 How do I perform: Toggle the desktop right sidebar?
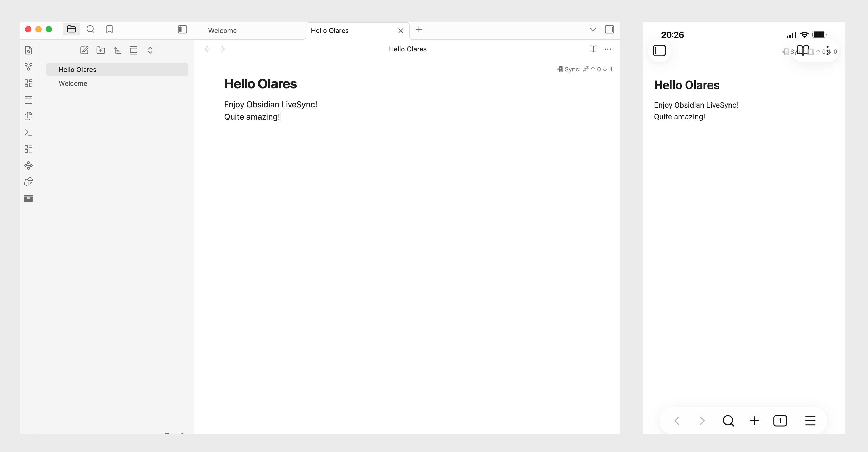click(x=609, y=29)
